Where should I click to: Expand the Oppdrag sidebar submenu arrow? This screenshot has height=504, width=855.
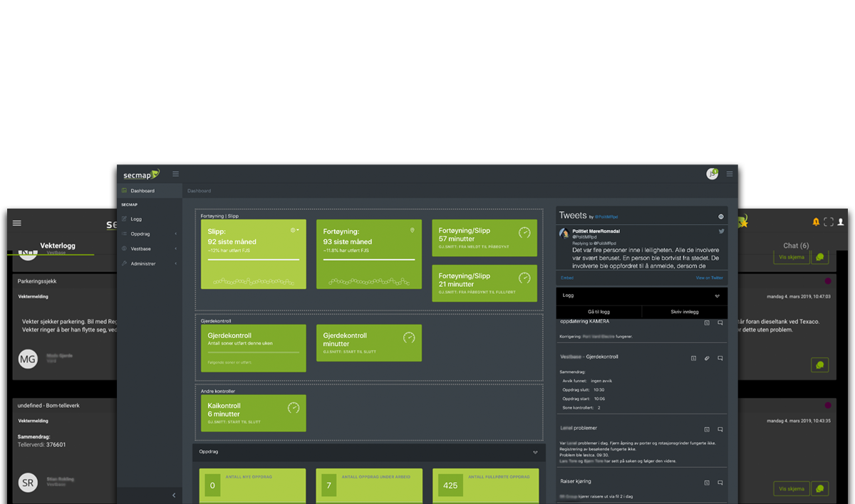point(176,233)
